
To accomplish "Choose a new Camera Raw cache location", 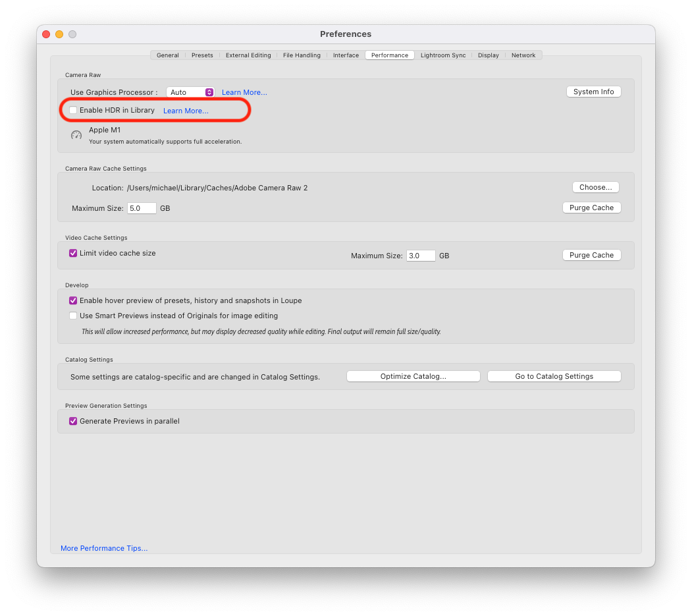I will tap(595, 187).
